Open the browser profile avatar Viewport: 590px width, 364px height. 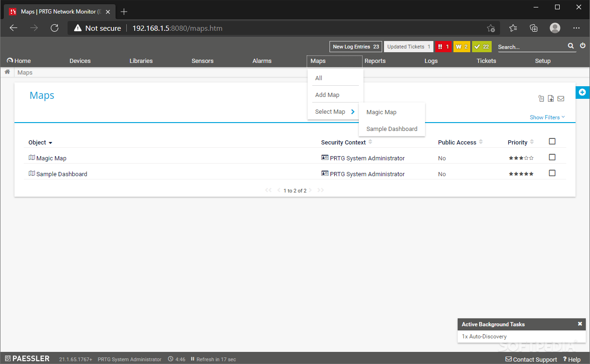click(555, 28)
